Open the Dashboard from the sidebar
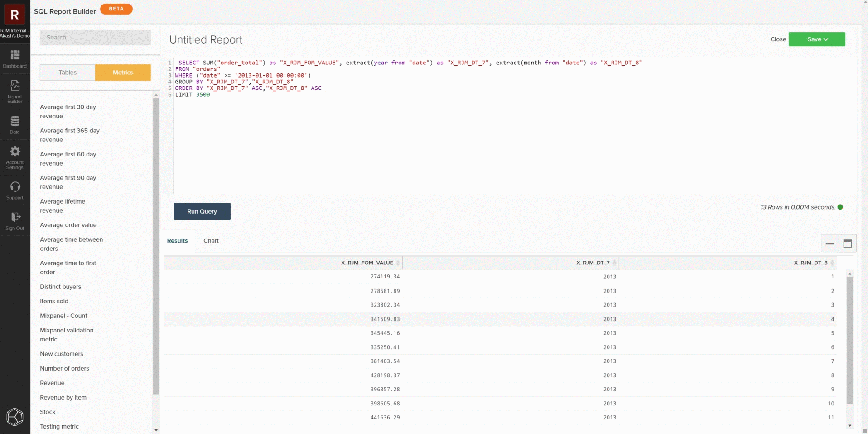The height and width of the screenshot is (434, 868). [14, 59]
